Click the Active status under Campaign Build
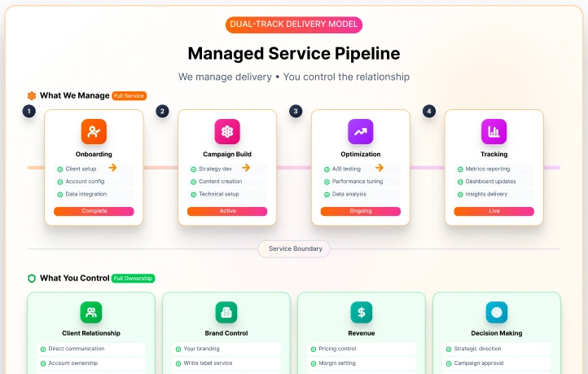The height and width of the screenshot is (374, 588). (227, 211)
